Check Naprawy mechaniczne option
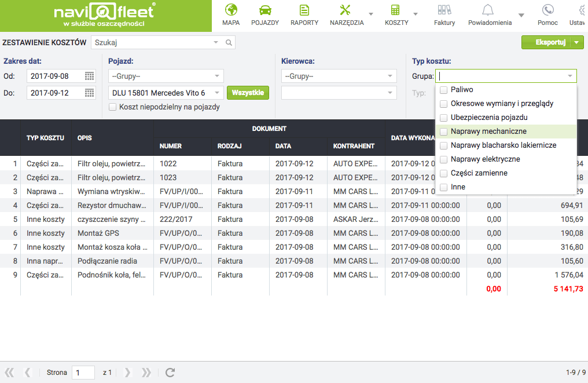This screenshot has height=383, width=588. click(x=444, y=132)
